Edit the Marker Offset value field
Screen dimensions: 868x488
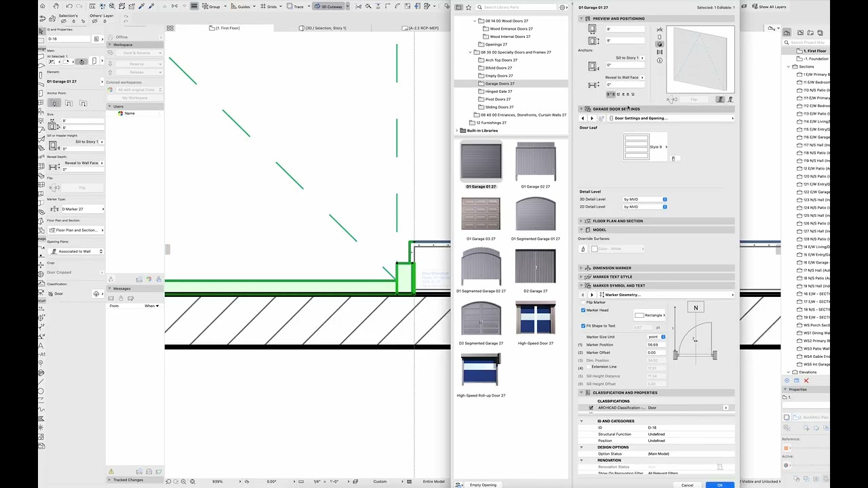pyautogui.click(x=656, y=352)
